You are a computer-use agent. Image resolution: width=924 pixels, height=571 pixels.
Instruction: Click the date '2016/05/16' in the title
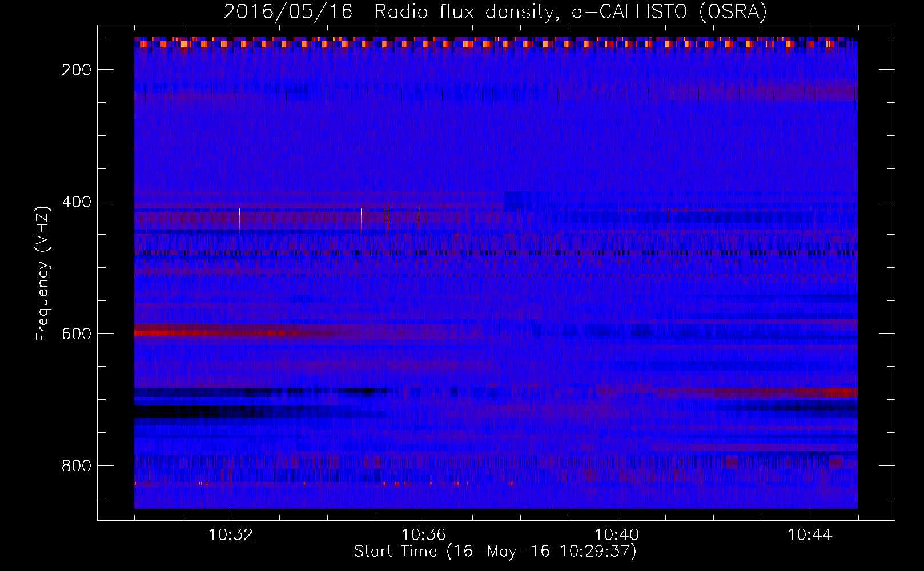pos(288,11)
